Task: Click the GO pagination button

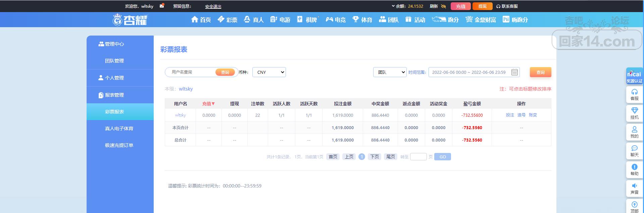Action: (x=443, y=157)
